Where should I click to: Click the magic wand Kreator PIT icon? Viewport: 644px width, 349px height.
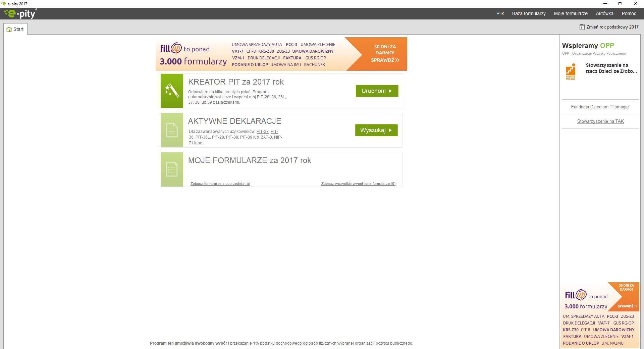172,91
